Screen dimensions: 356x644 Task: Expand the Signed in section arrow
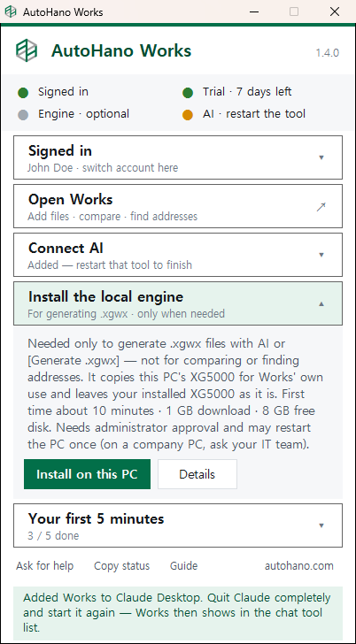coord(321,157)
